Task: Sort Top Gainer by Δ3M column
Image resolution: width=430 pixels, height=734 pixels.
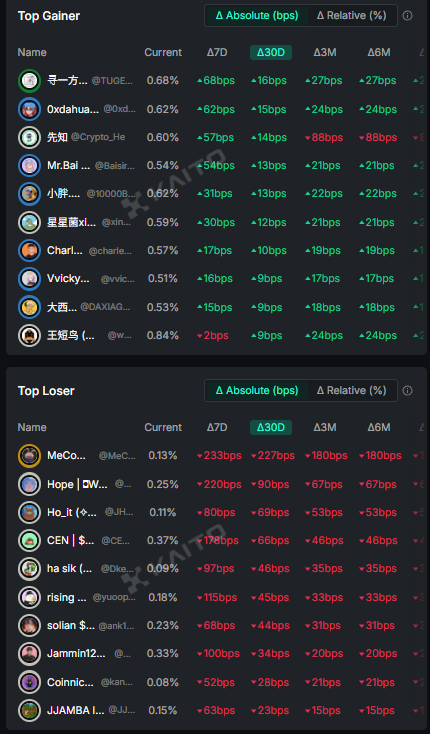Action: [325, 52]
